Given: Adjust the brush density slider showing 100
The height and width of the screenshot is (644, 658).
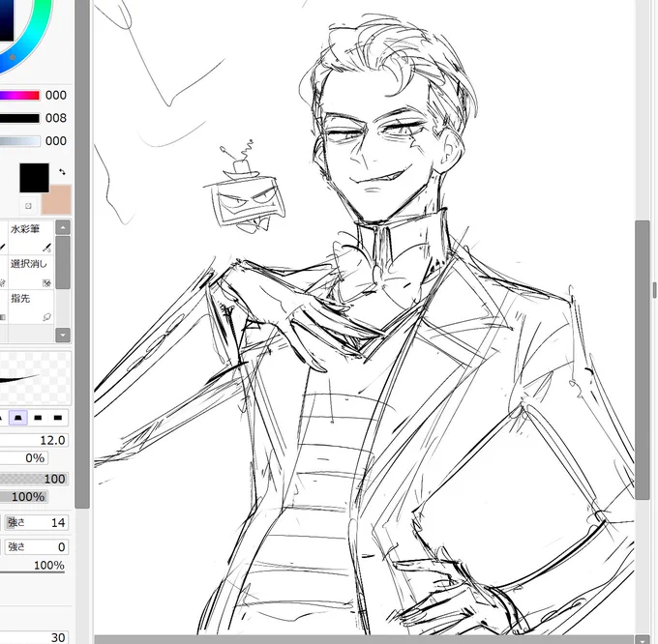Looking at the screenshot, I should 34,479.
